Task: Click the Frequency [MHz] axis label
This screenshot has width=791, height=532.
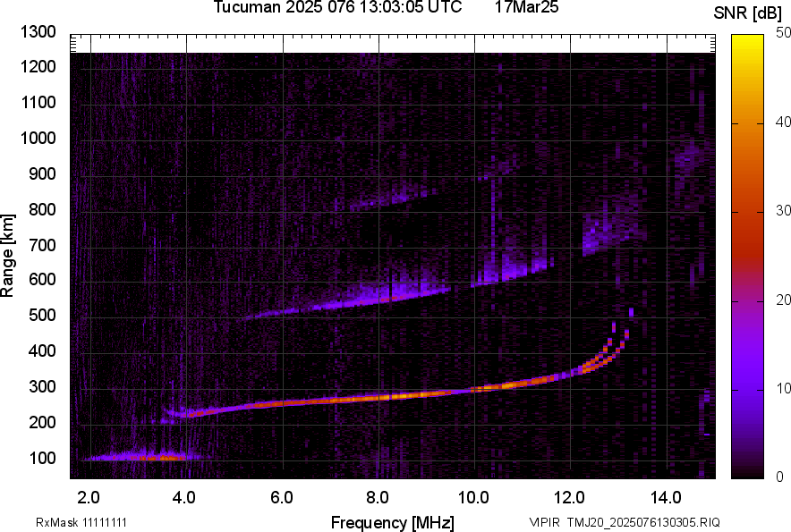Action: pos(392,522)
